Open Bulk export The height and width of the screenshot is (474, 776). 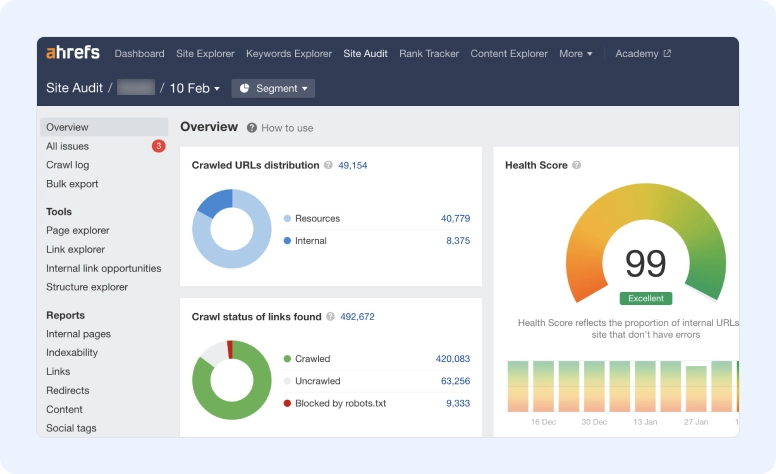click(72, 184)
